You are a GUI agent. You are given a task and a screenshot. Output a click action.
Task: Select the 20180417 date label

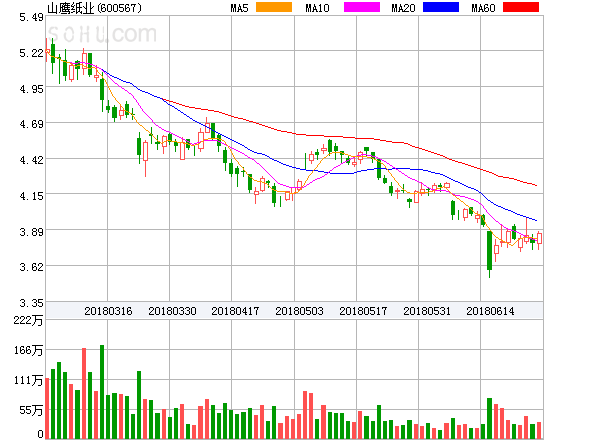(x=236, y=311)
